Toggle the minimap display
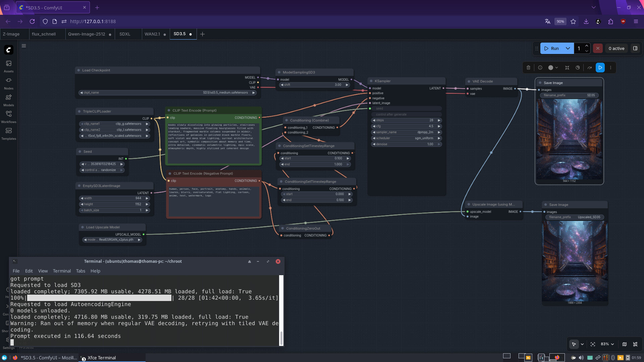 [625, 344]
